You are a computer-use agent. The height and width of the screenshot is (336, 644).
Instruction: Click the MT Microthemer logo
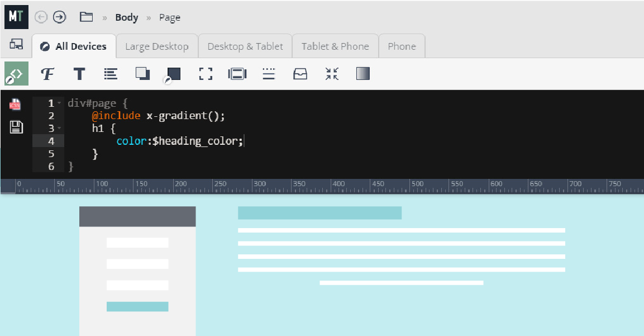[16, 17]
